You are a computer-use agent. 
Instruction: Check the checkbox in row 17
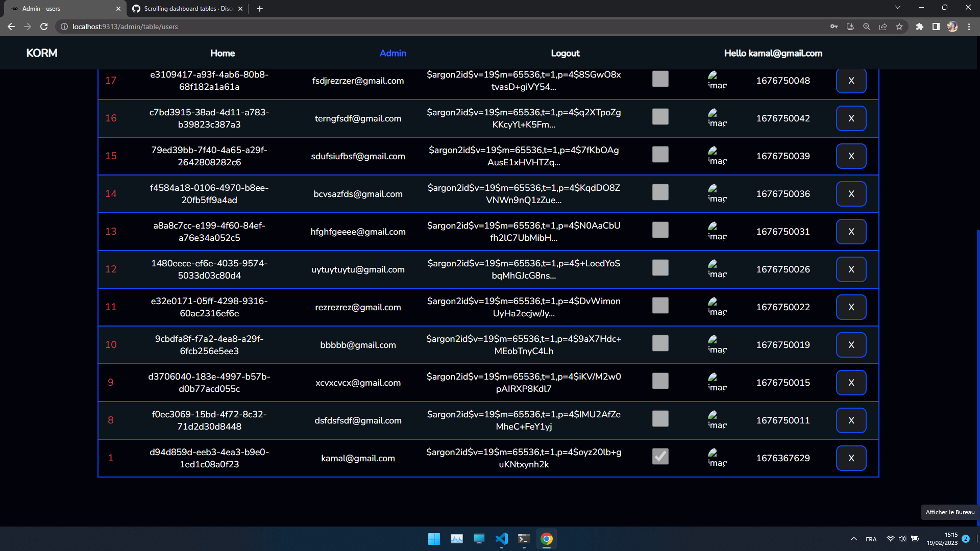pos(660,79)
